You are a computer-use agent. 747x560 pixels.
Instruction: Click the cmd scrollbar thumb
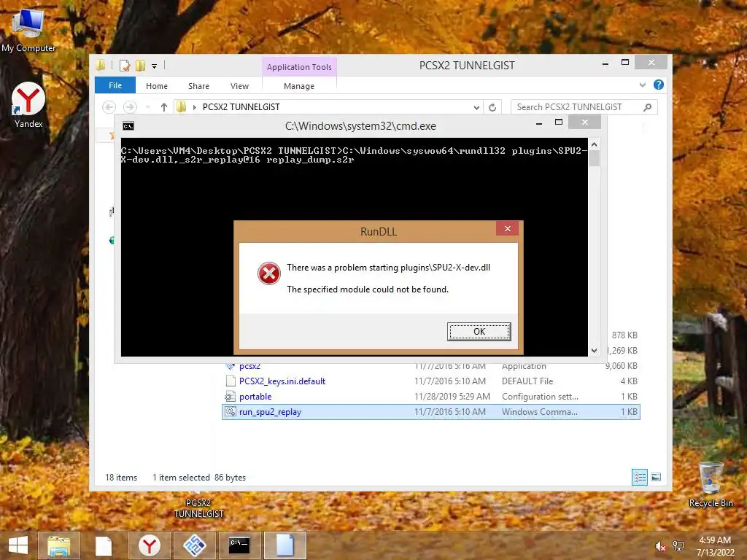click(x=594, y=158)
